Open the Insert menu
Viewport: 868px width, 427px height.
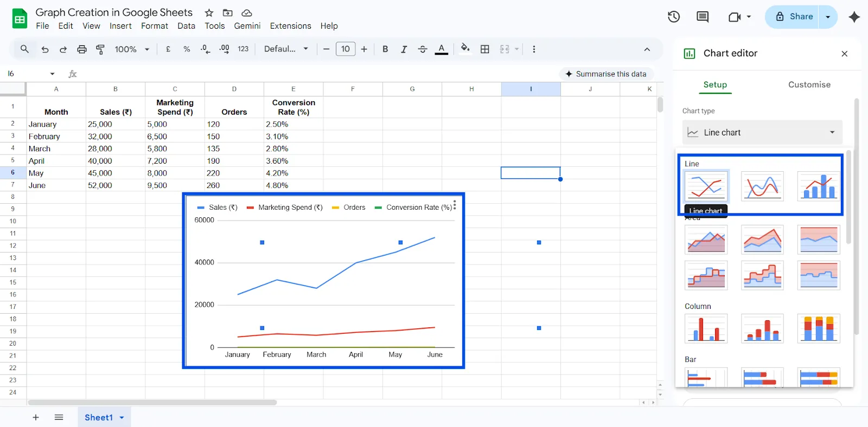[x=120, y=26]
